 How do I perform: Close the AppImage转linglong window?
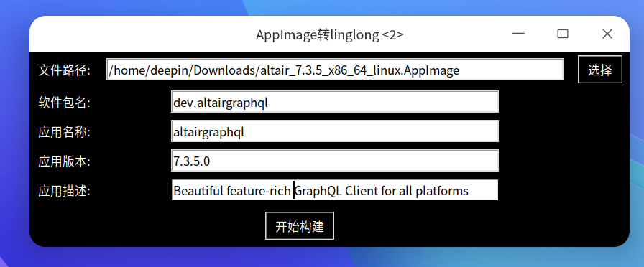click(x=607, y=34)
